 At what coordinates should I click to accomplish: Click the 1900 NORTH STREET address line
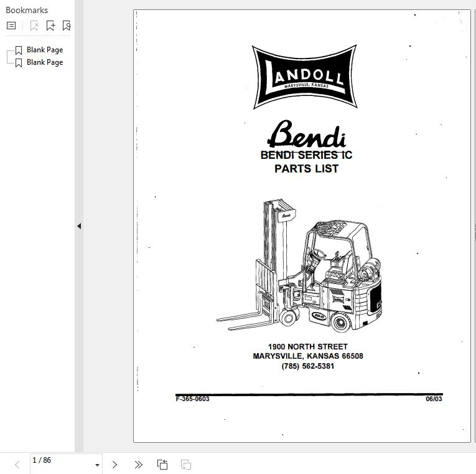308,347
